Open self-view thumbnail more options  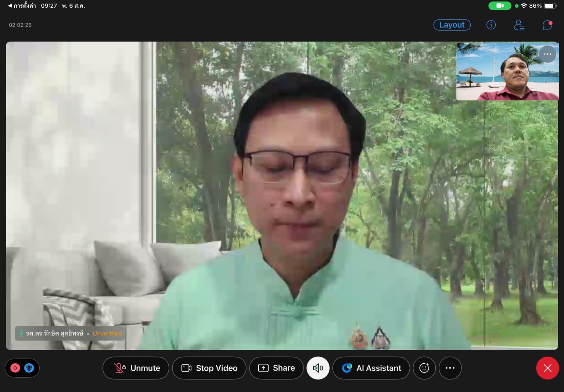[x=547, y=54]
